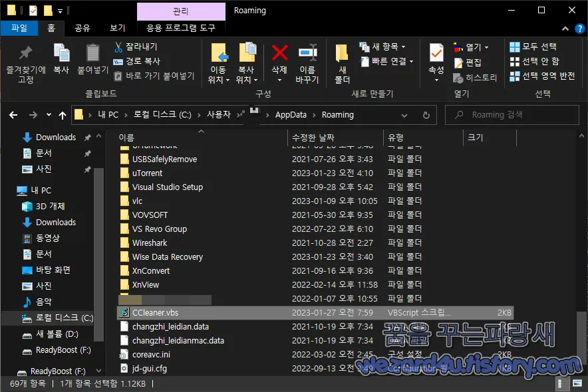Click the blue help question mark icon
This screenshot has width=588, height=392.
tap(580, 29)
